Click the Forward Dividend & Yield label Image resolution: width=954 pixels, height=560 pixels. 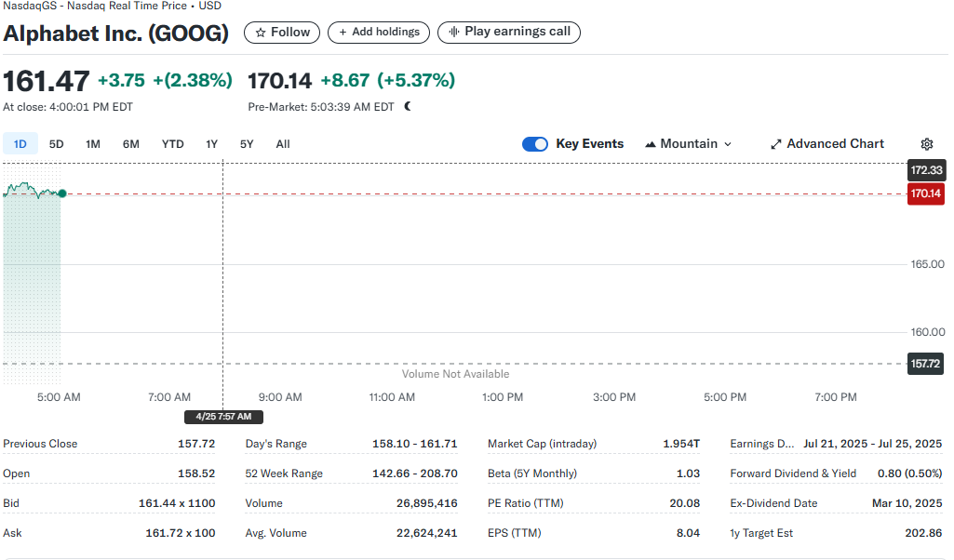click(x=793, y=473)
